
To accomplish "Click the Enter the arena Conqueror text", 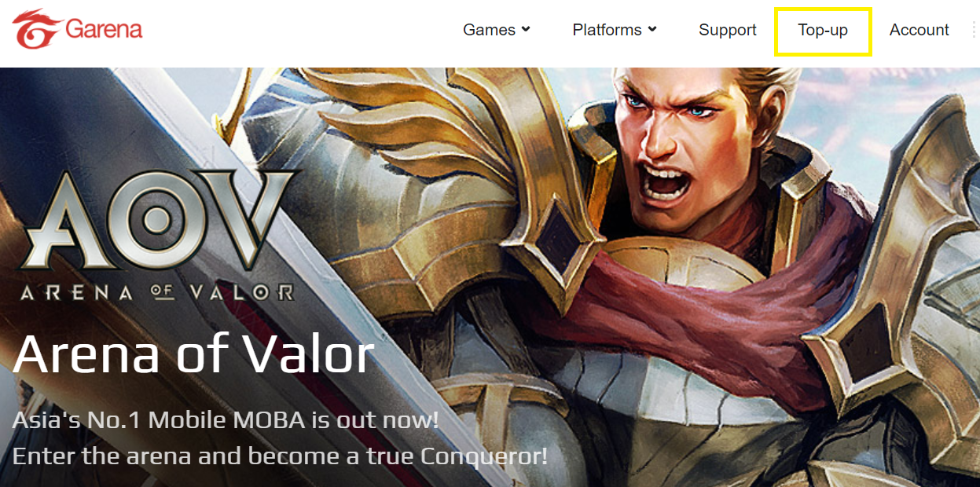I will pyautogui.click(x=280, y=456).
